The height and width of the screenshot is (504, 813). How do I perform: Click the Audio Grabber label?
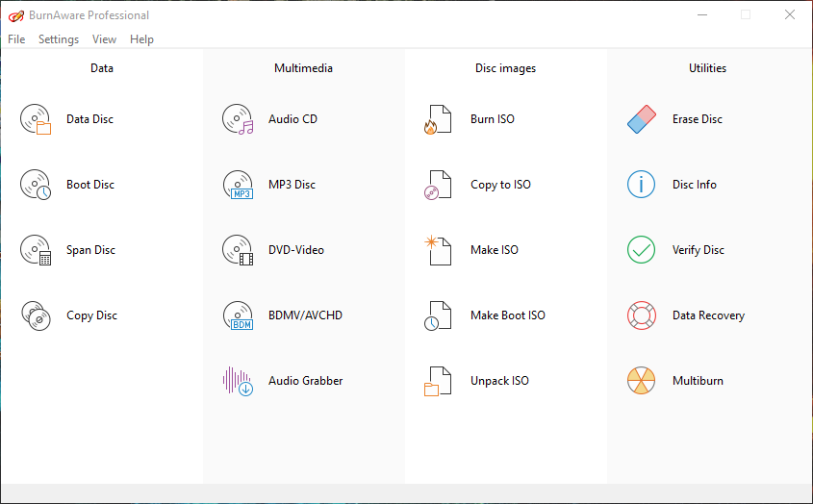point(305,381)
